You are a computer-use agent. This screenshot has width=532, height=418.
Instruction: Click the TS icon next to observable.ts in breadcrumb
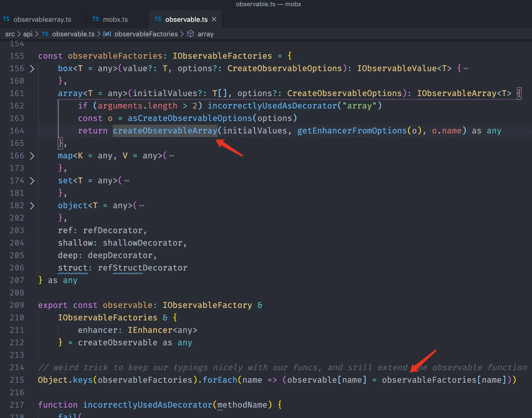coord(45,34)
